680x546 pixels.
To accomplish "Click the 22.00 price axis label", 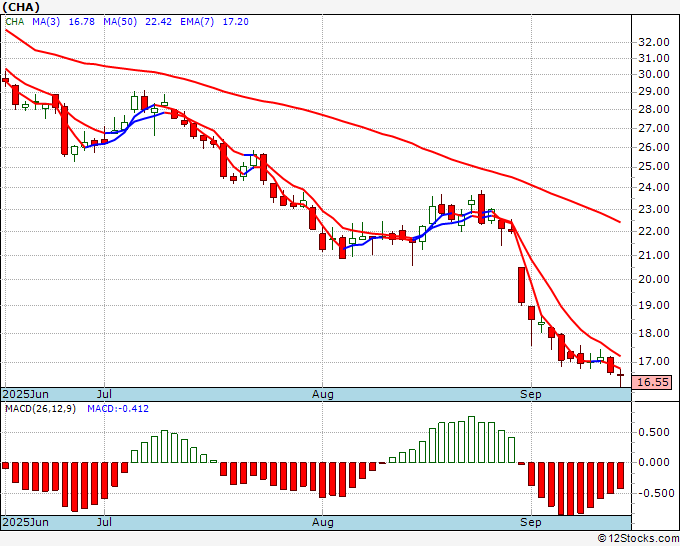I will pyautogui.click(x=654, y=231).
